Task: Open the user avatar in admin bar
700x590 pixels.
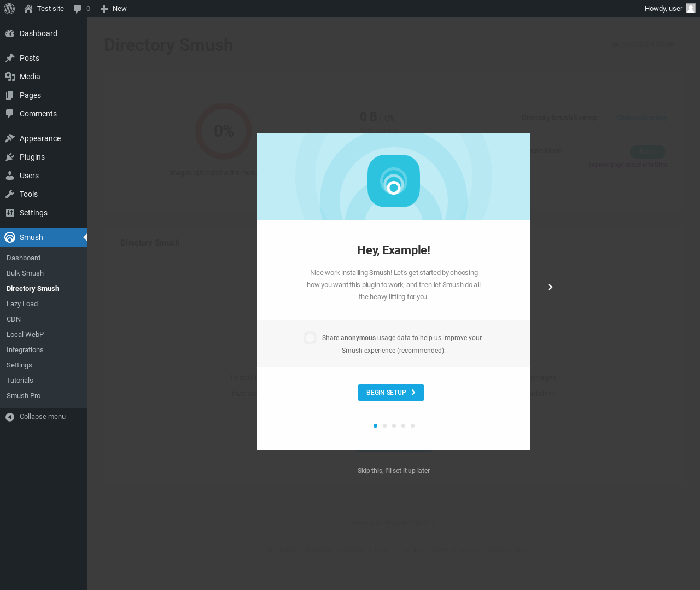Action: (691, 8)
